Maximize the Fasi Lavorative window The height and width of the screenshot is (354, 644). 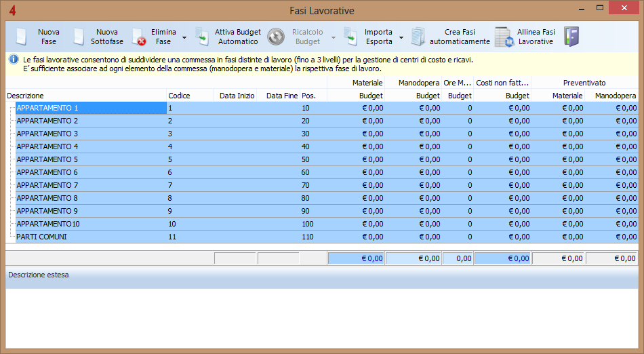point(600,8)
